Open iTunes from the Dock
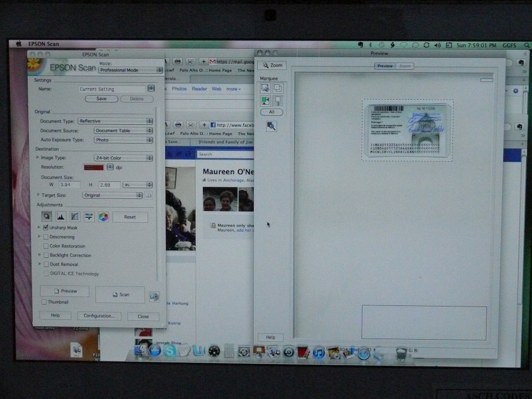 [x=318, y=353]
